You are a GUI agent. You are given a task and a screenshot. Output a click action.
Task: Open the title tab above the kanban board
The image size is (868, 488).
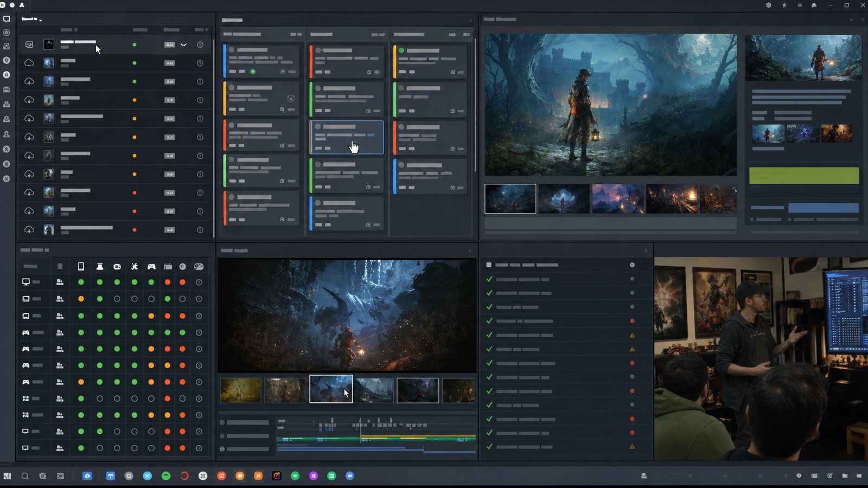click(232, 20)
